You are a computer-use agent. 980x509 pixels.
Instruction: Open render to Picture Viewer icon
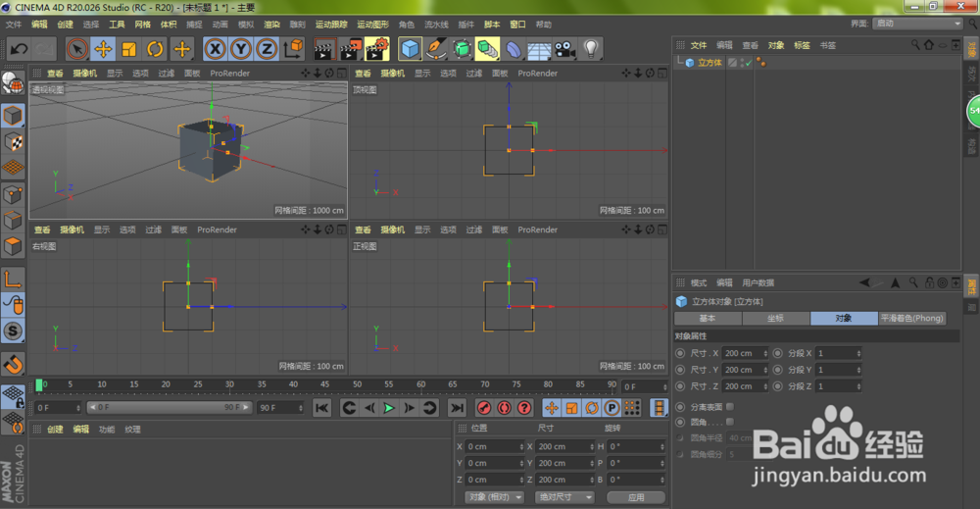point(351,49)
